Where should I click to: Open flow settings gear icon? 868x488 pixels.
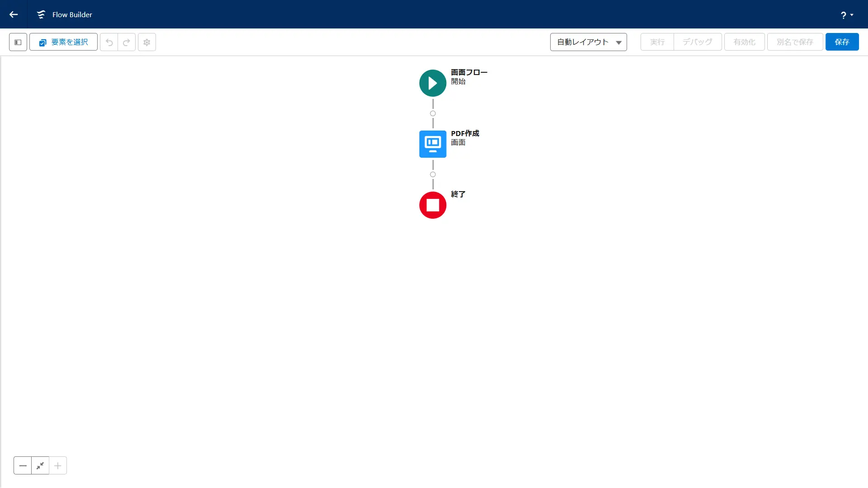click(x=147, y=42)
